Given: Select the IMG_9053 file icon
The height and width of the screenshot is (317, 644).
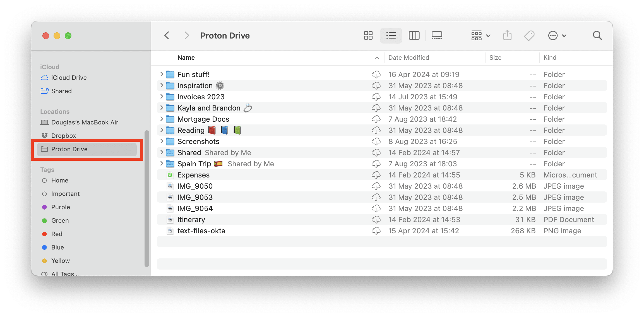Looking at the screenshot, I should click(x=170, y=197).
